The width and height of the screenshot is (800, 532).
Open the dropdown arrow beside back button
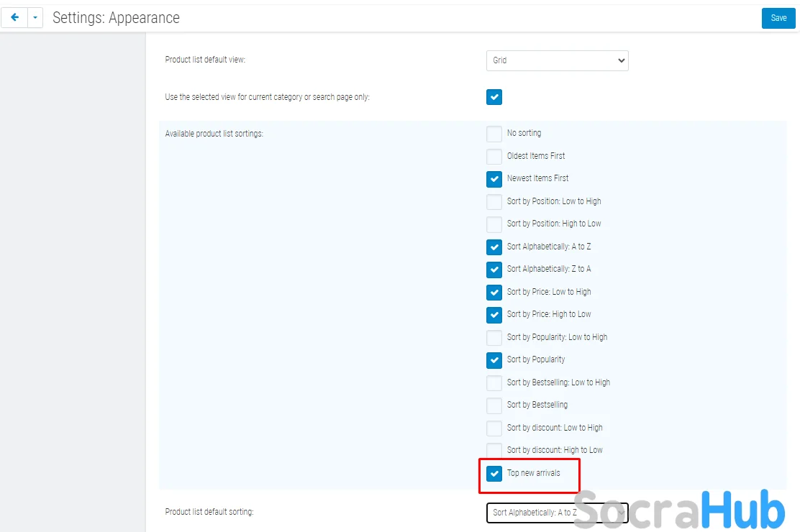35,18
